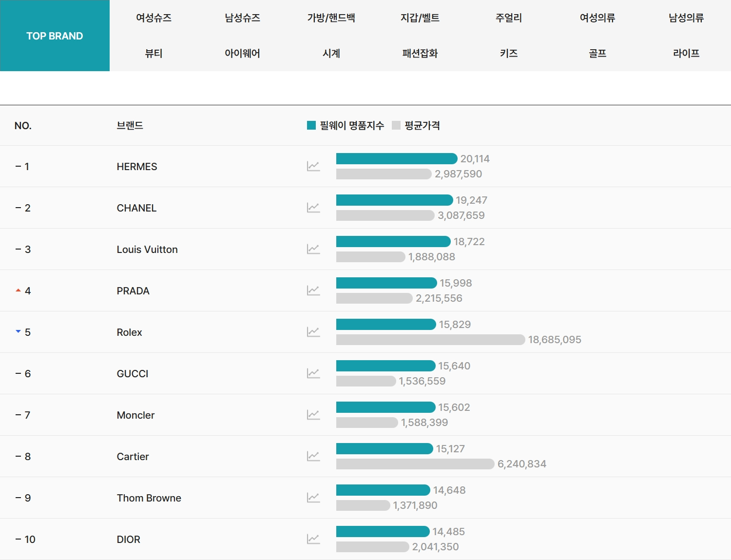731x560 pixels.
Task: Switch to 여성의류 category
Action: click(x=597, y=18)
